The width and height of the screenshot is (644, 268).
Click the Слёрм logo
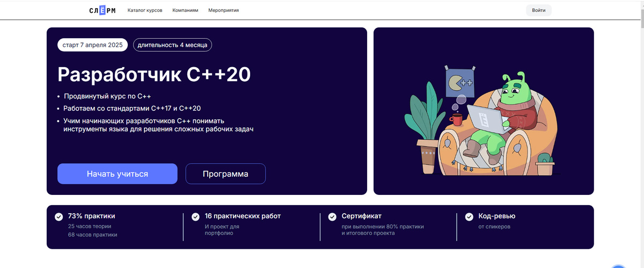pos(102,10)
